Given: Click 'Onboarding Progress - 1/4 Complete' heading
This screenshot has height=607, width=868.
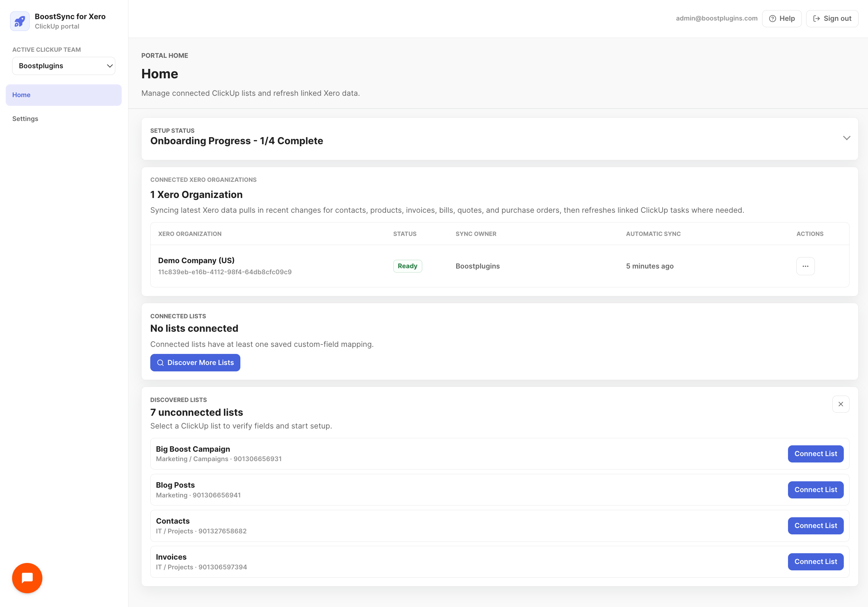Looking at the screenshot, I should pos(237,141).
